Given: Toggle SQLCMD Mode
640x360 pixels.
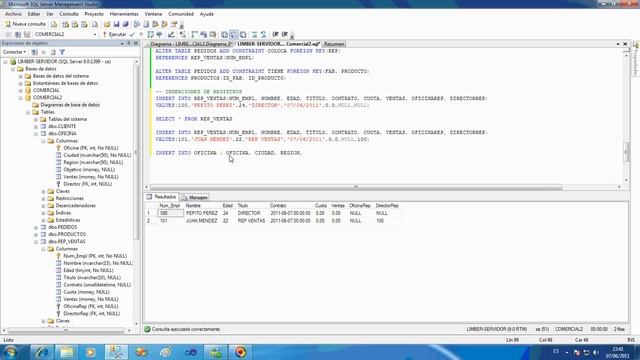Looking at the screenshot, I should (213, 34).
